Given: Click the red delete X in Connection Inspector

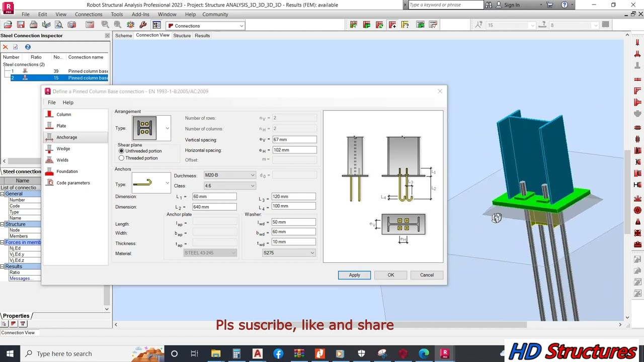Looking at the screenshot, I should coord(6,47).
